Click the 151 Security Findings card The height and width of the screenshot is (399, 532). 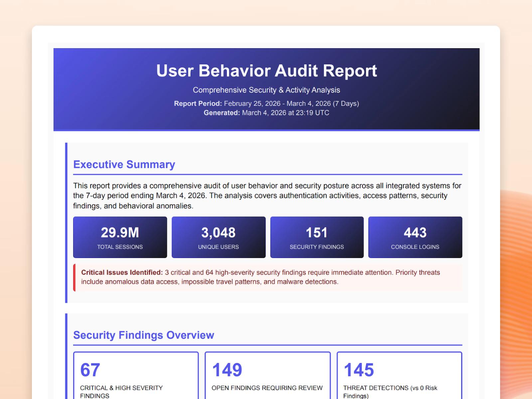pos(317,237)
